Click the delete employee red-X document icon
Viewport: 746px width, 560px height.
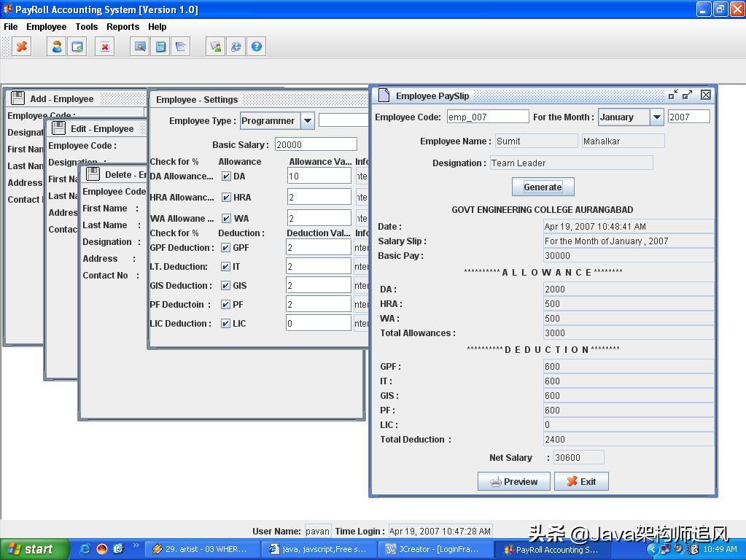(x=105, y=47)
